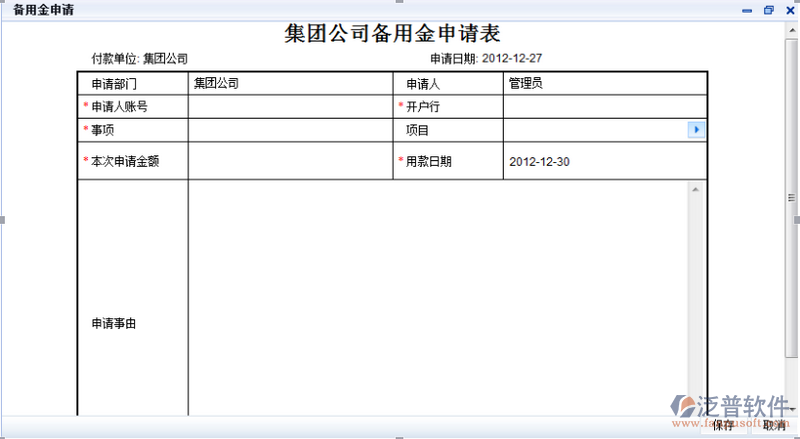Image resolution: width=800 pixels, height=439 pixels.
Task: Click inside the 申请事由 reason text area
Action: (435, 300)
